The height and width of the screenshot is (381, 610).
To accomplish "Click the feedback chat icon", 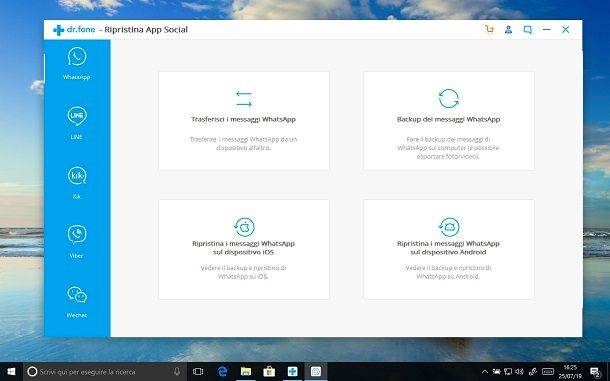I will (528, 30).
